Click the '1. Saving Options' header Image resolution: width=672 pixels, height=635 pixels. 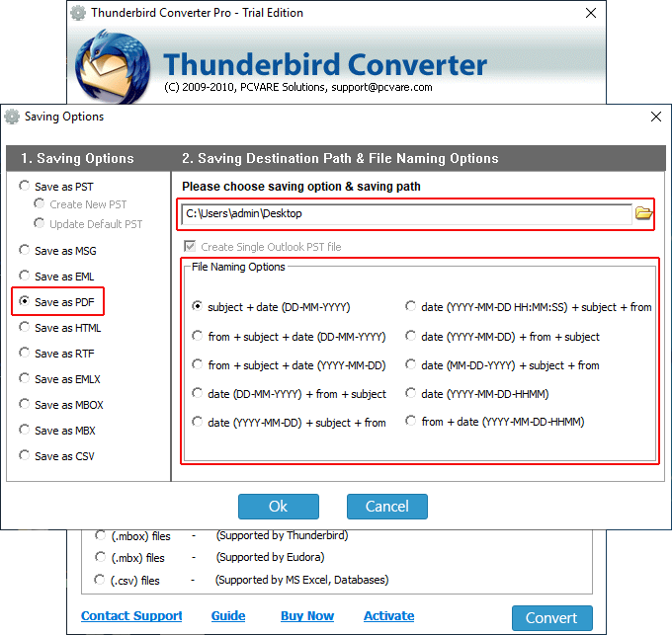click(77, 158)
